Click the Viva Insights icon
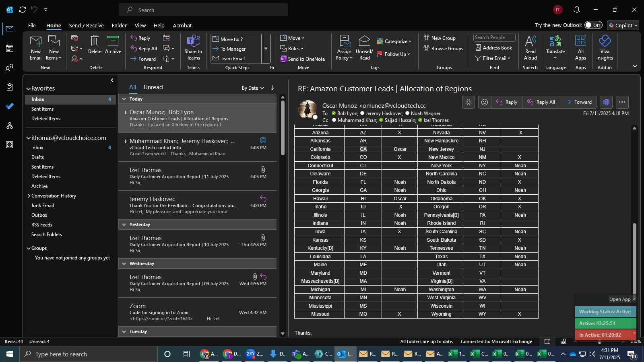Image resolution: width=644 pixels, height=362 pixels. tap(605, 41)
